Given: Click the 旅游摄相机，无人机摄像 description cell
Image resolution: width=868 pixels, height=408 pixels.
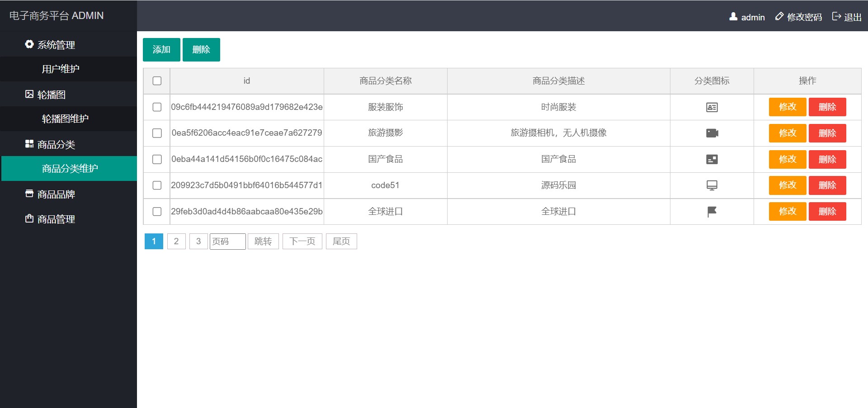Looking at the screenshot, I should [559, 133].
